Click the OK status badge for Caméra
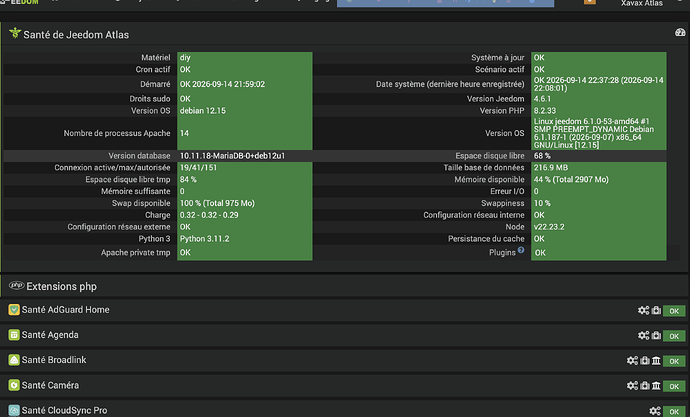690x417 pixels. click(x=674, y=386)
